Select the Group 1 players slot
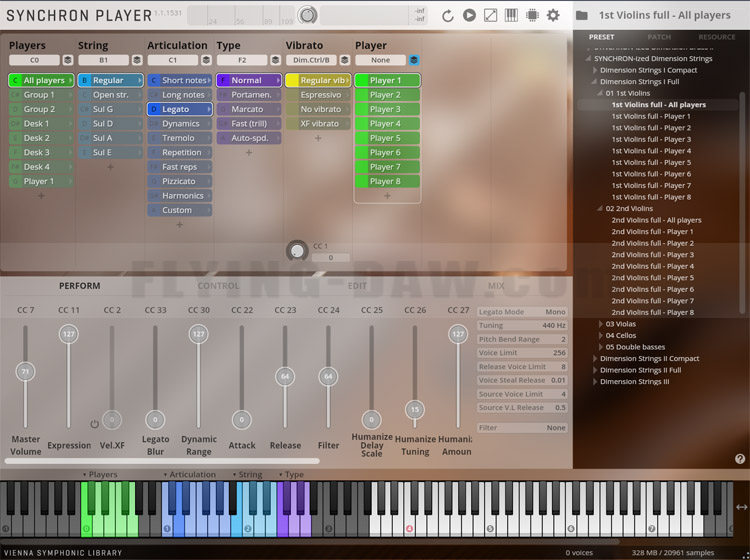This screenshot has height=560, width=750. tap(41, 95)
